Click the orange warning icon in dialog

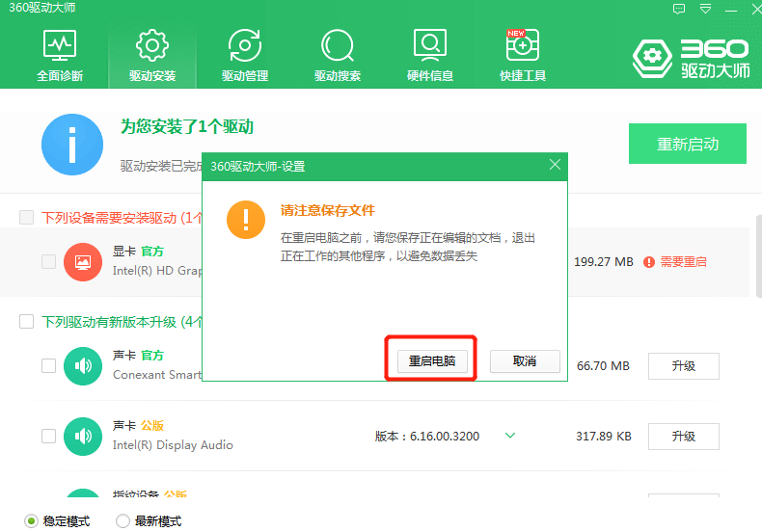click(246, 220)
